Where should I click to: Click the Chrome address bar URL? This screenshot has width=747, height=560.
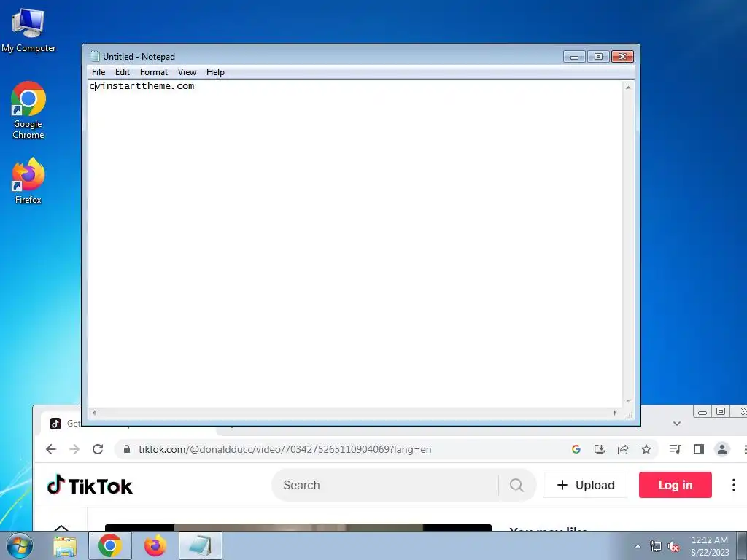(x=285, y=449)
